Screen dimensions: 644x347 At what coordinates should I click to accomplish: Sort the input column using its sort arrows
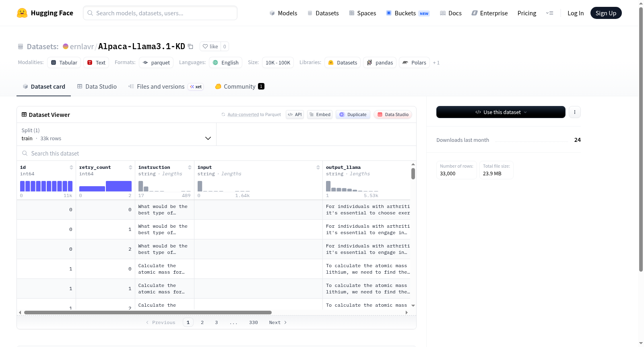click(x=318, y=167)
